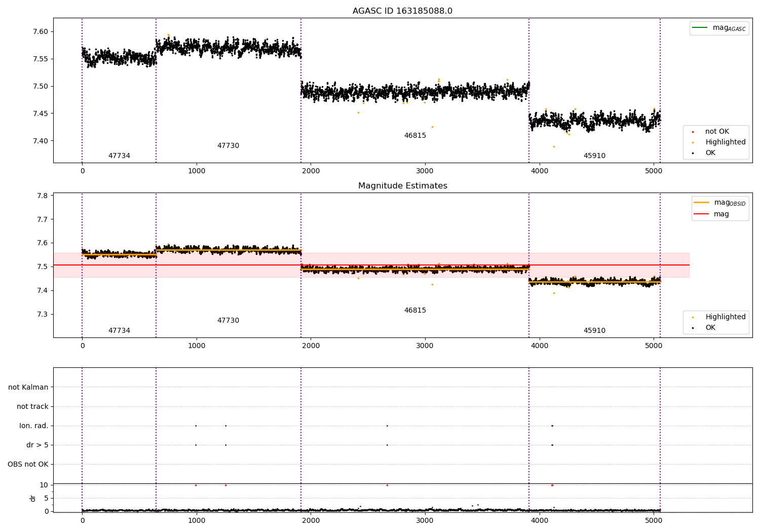Click the 'Ion. rad.' flag dot near x=1250

pos(225,426)
